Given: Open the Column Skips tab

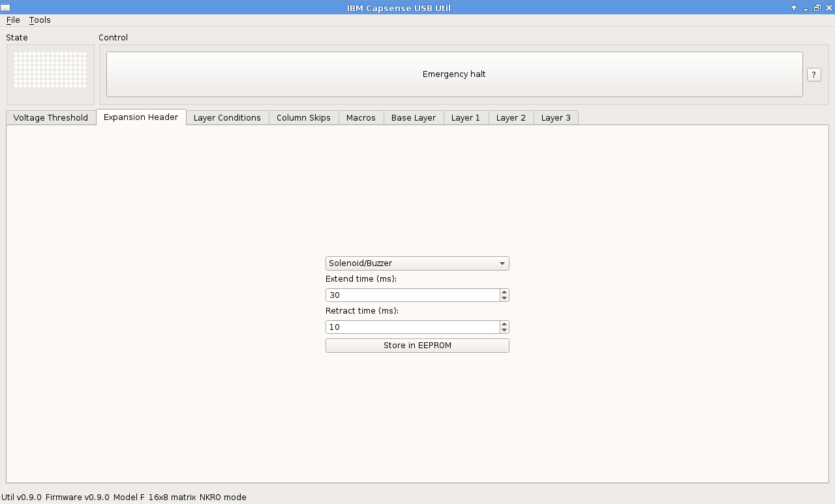Looking at the screenshot, I should tap(303, 118).
